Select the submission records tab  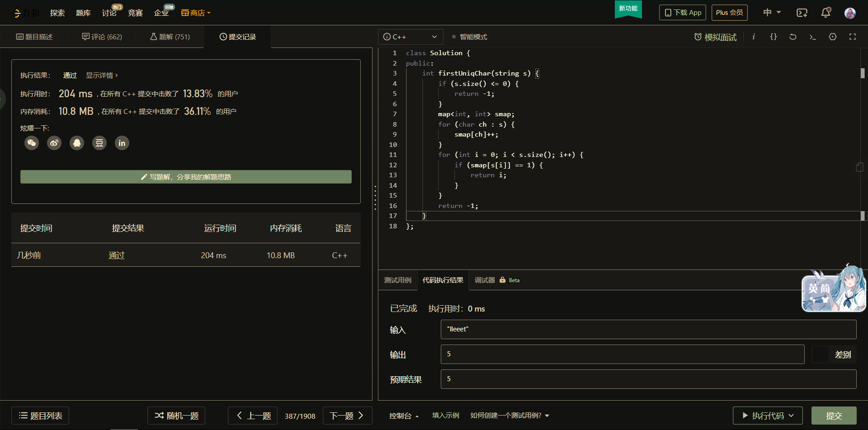(x=238, y=37)
